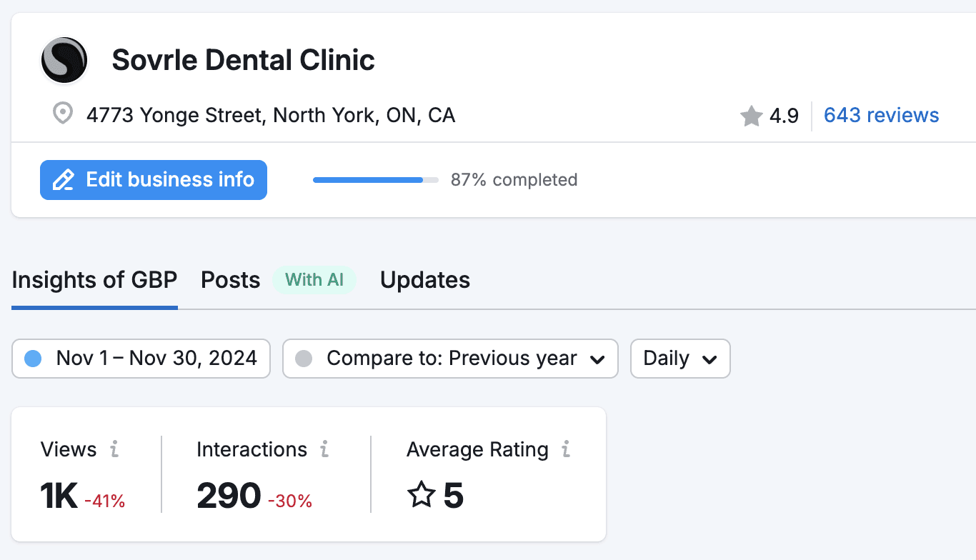Switch to the Updates tab
The height and width of the screenshot is (560, 976).
[x=424, y=279]
